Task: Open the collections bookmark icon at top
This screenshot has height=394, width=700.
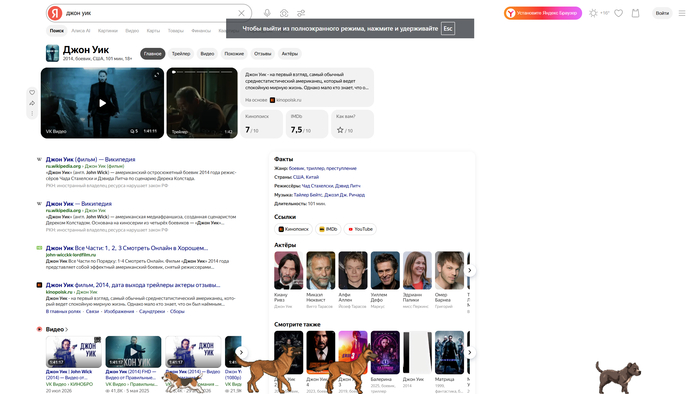Action: click(x=635, y=13)
